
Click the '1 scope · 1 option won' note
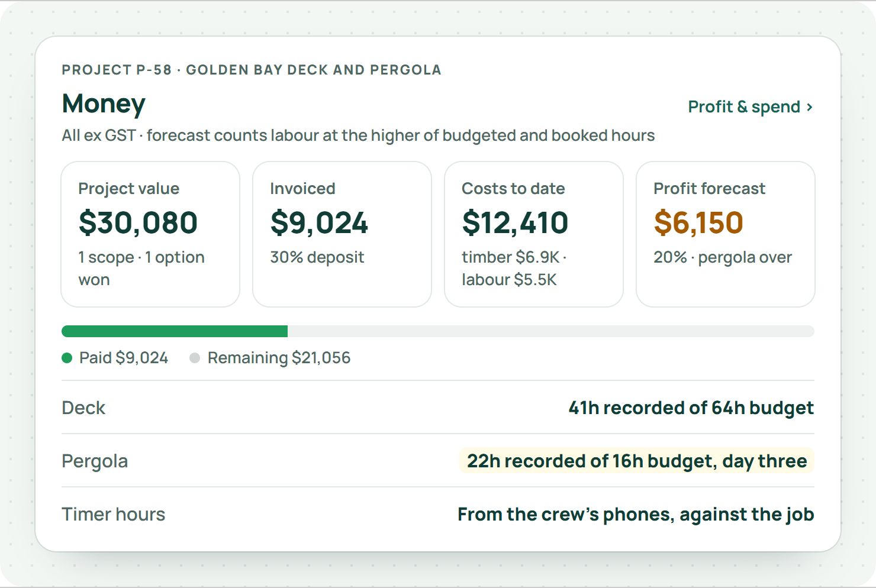141,268
